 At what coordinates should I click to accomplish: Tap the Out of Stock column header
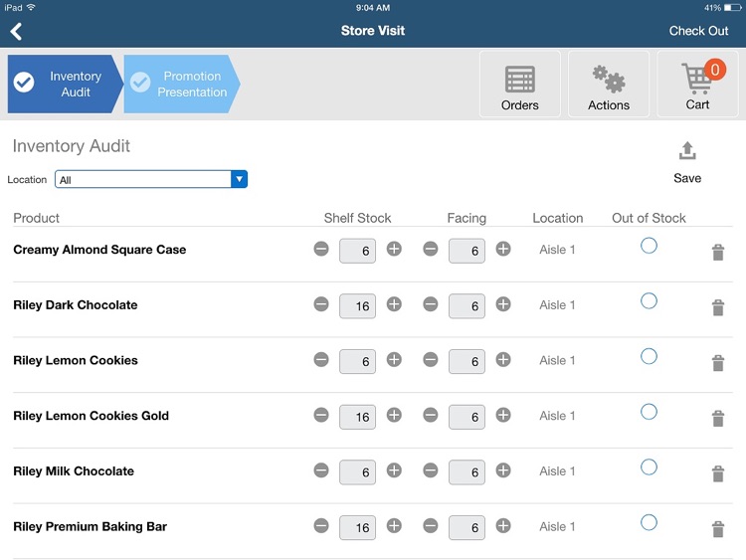coord(649,218)
